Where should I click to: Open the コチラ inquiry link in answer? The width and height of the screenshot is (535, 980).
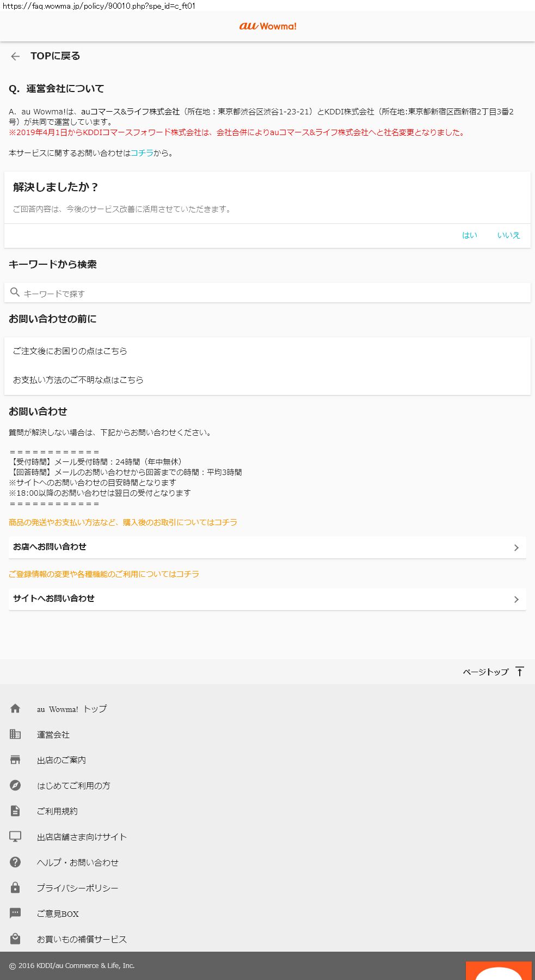(142, 153)
